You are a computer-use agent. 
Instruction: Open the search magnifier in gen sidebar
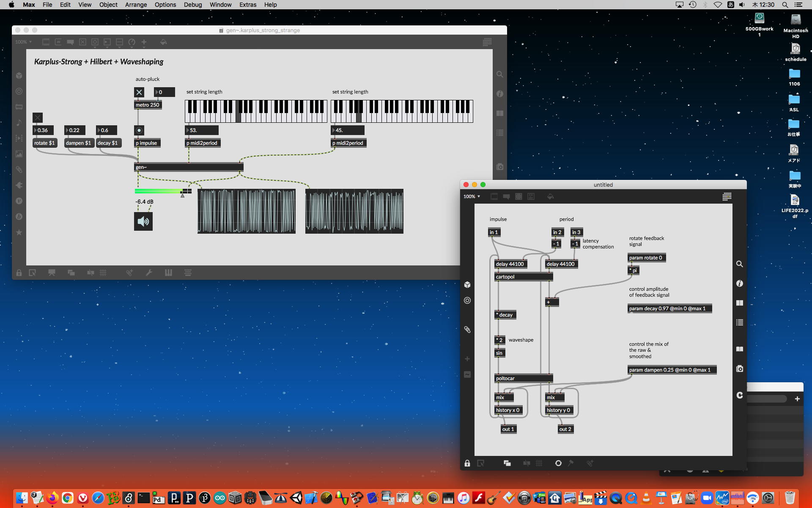(x=739, y=264)
